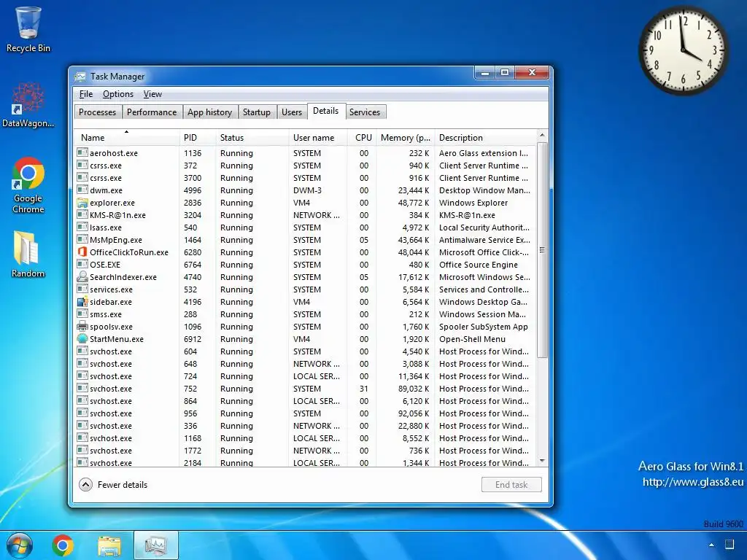Select csrss.exe with PID 372
The height and width of the screenshot is (560, 747).
pyautogui.click(x=305, y=166)
